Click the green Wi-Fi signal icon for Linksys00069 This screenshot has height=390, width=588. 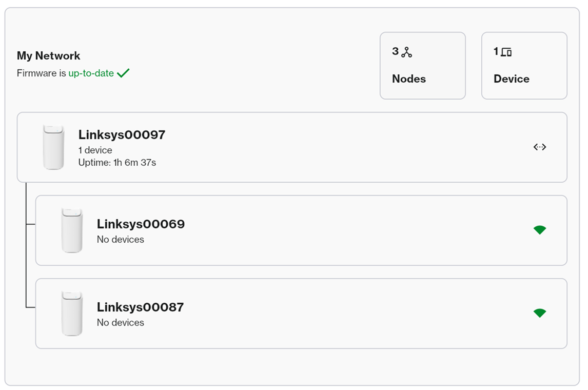(540, 229)
